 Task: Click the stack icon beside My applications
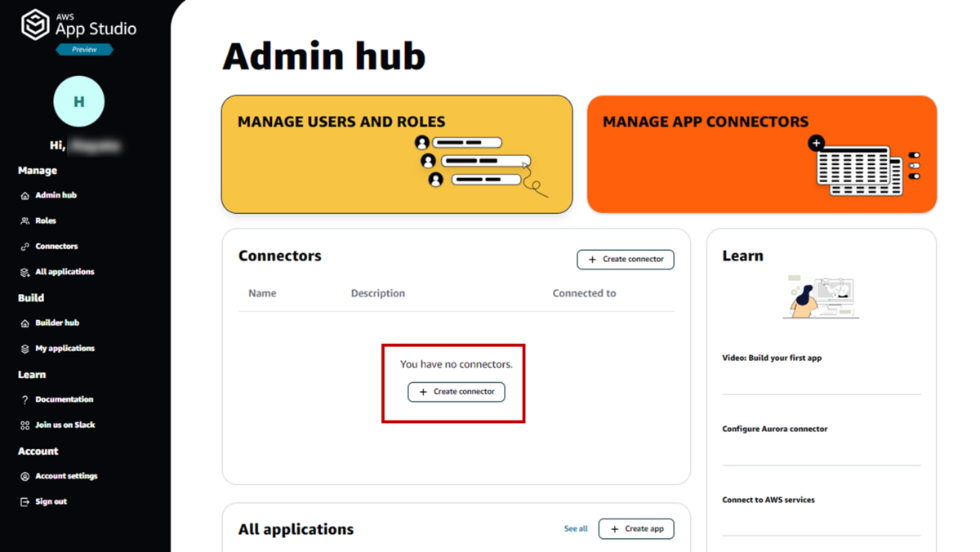(x=24, y=349)
